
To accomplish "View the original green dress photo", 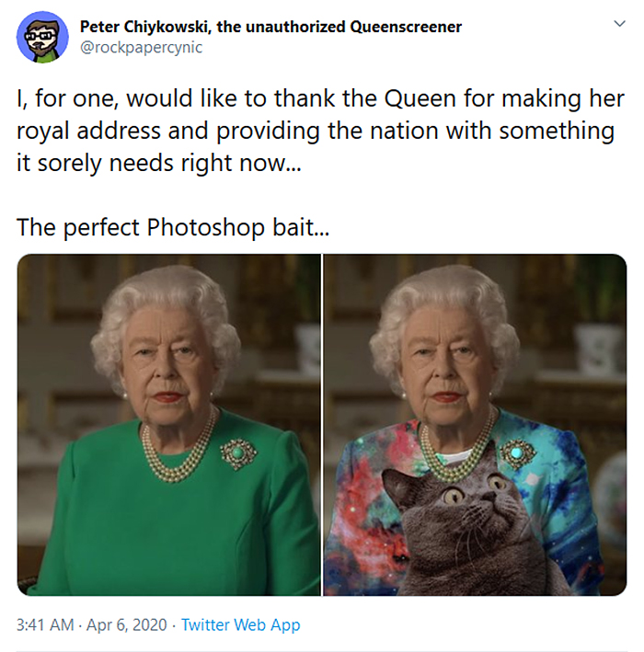I will [169, 425].
